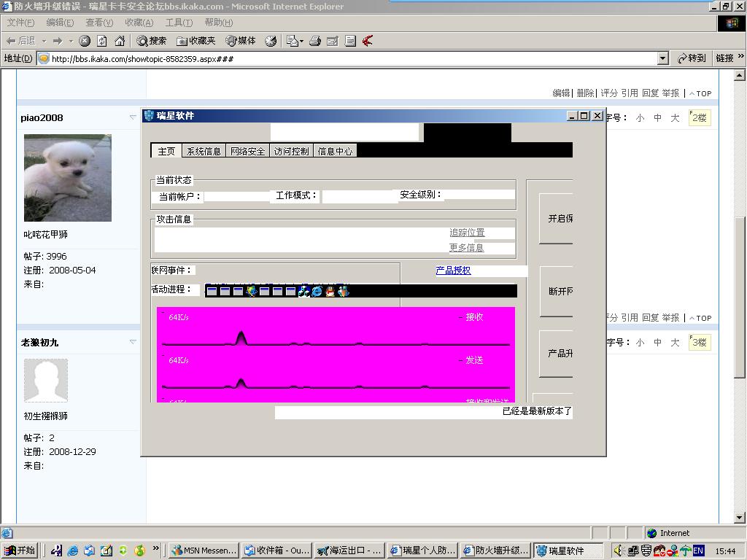The height and width of the screenshot is (560, 747).
Task: Open the 帮助(H) menu
Action: pos(219,23)
